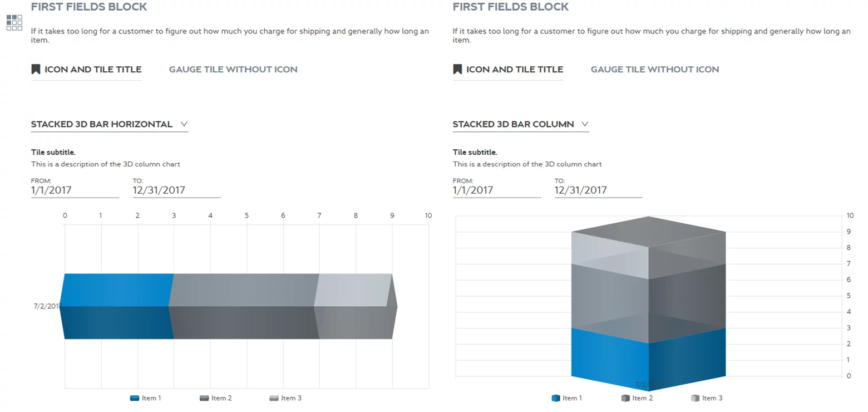Viewport: 868px width, 412px height.
Task: Switch to left Gauge Tile Without Icon tab
Action: tap(233, 69)
